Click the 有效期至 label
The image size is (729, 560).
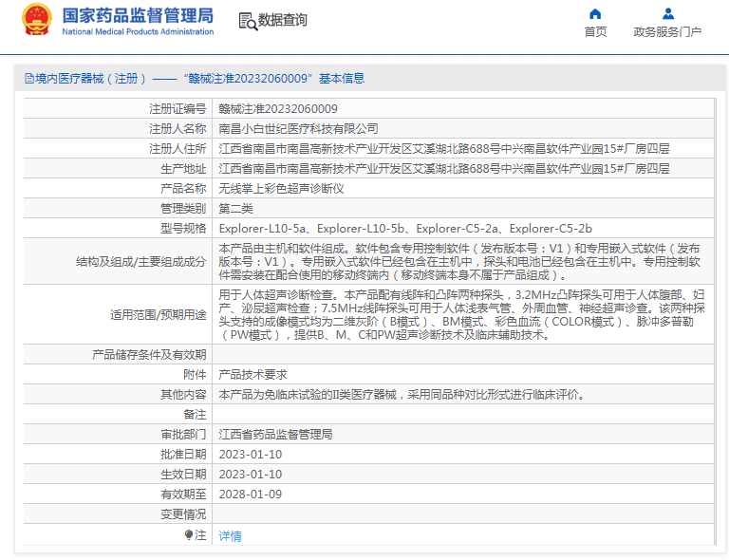(183, 495)
